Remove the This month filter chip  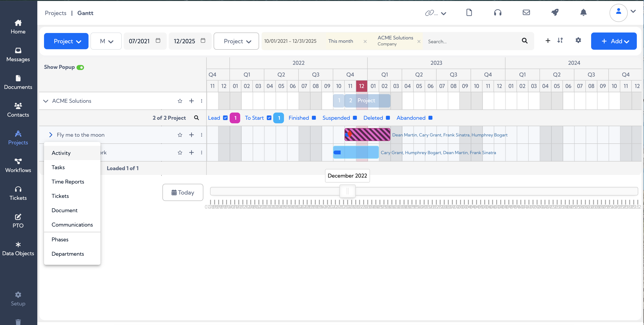[x=365, y=42]
